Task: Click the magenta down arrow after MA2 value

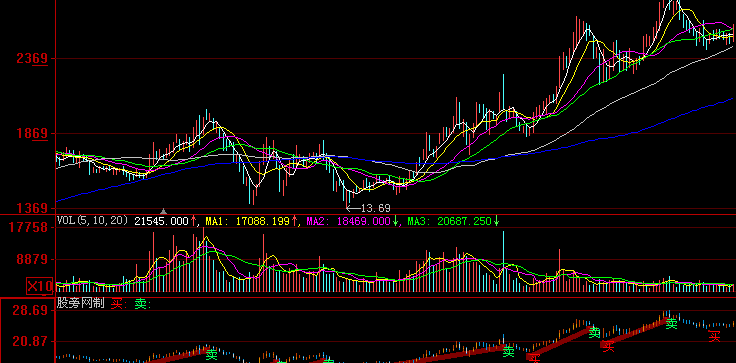Action: (x=395, y=221)
